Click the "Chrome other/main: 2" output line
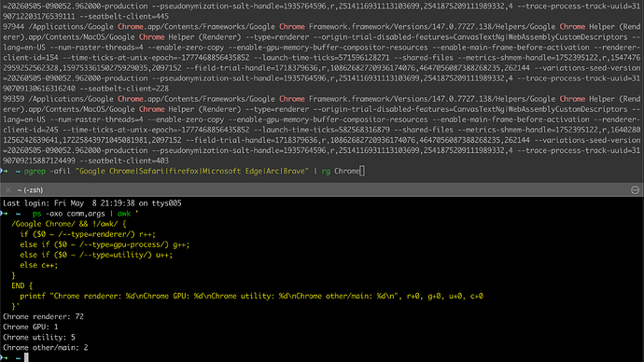The image size is (644, 362). pyautogui.click(x=45, y=347)
